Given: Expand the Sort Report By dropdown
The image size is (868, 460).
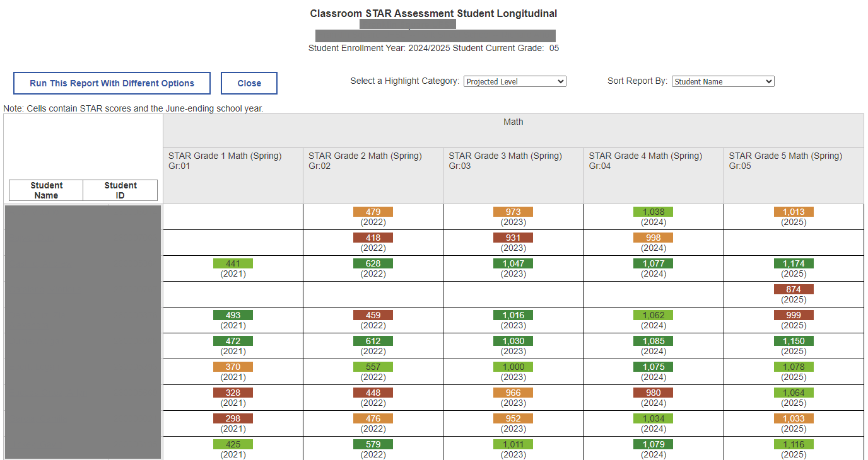Looking at the screenshot, I should (723, 81).
